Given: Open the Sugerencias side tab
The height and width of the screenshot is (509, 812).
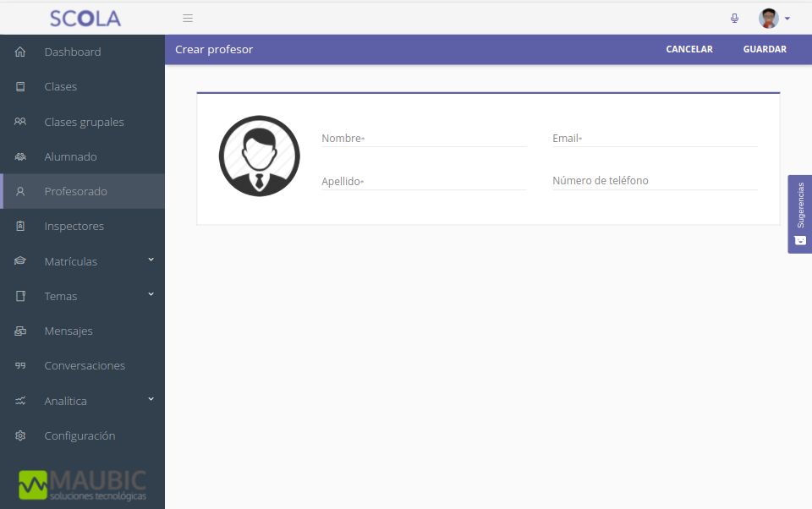Looking at the screenshot, I should tap(799, 214).
